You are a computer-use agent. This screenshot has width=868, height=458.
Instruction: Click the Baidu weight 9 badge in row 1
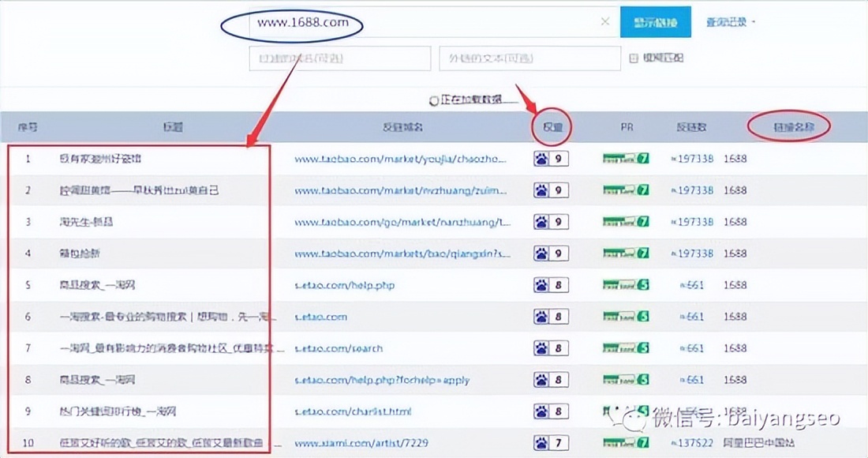(x=550, y=158)
